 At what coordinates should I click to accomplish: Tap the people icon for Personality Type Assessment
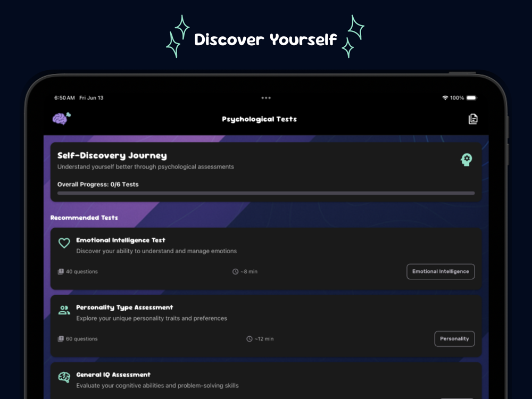pyautogui.click(x=64, y=310)
